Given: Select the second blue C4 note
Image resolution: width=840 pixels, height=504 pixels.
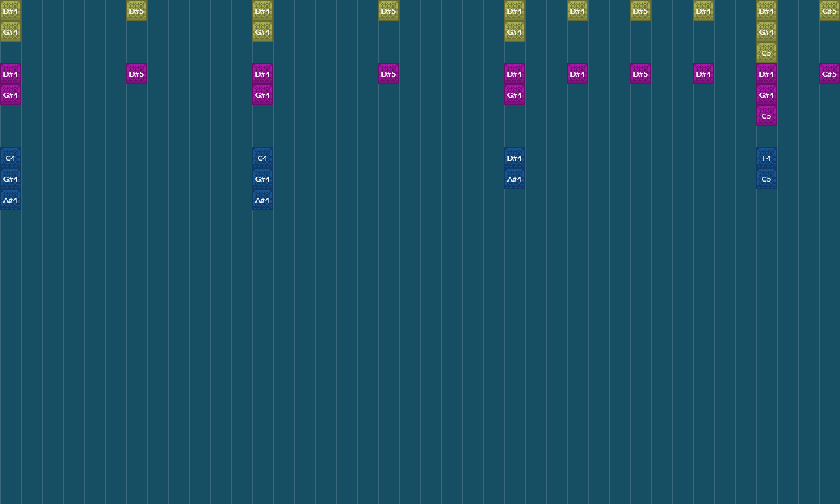Looking at the screenshot, I should click(x=262, y=157).
